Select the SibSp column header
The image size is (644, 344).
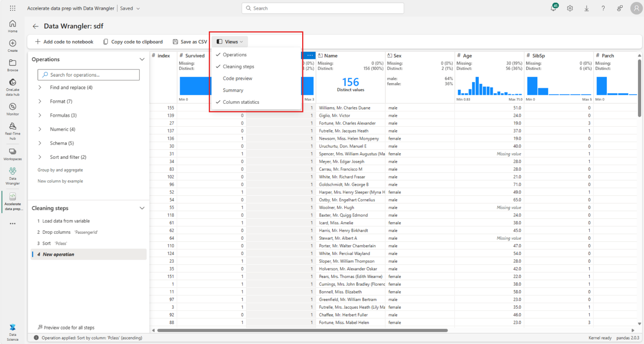tap(559, 56)
